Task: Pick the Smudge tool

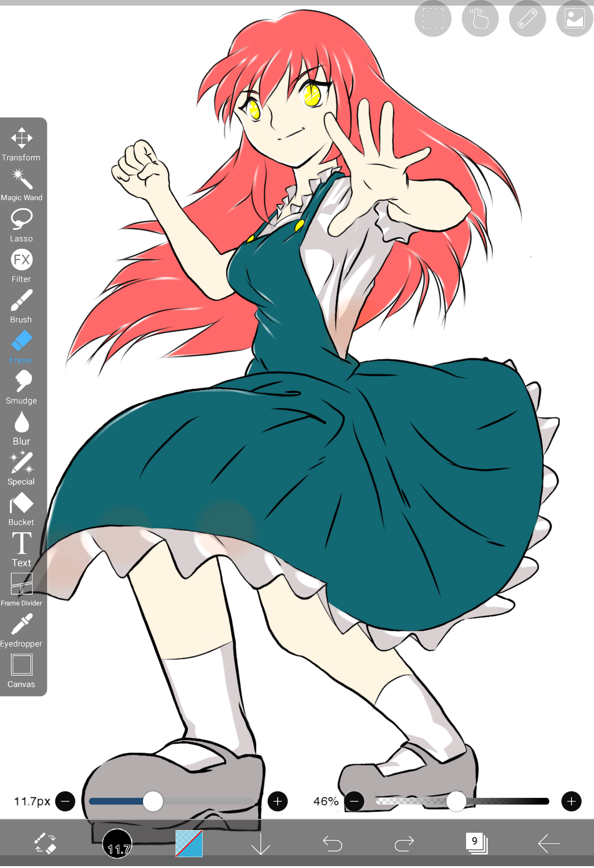Action: tap(21, 387)
